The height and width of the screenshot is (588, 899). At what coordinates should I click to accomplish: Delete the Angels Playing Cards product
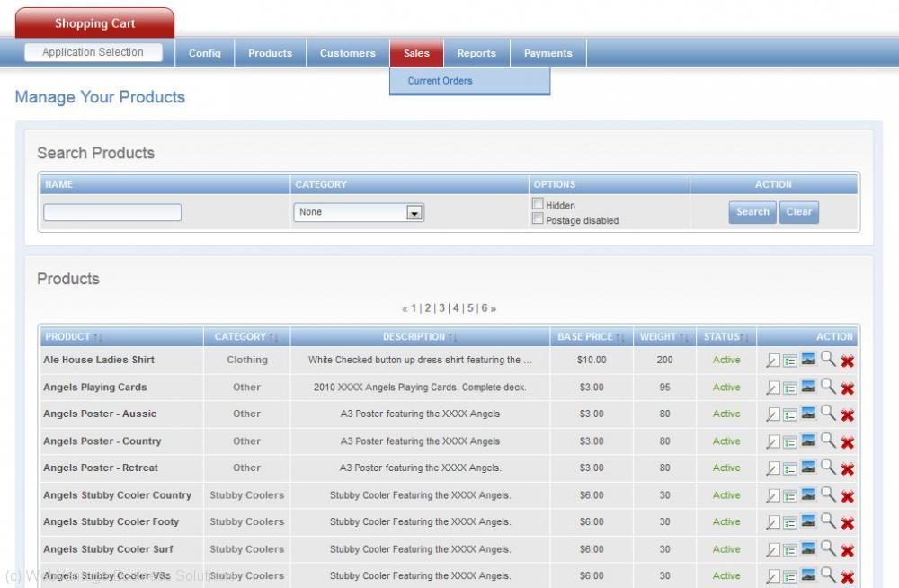pos(847,388)
